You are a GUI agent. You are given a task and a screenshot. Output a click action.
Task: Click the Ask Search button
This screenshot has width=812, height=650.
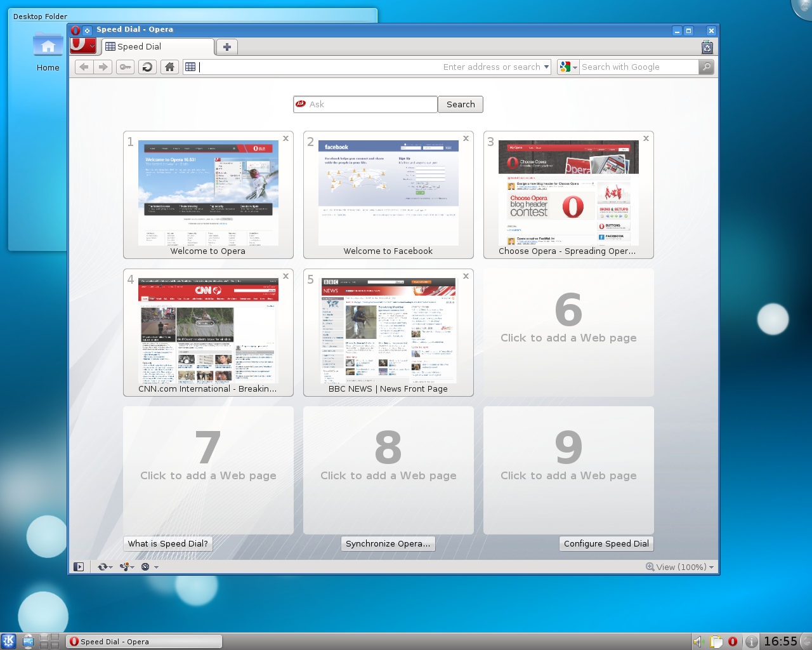[461, 104]
